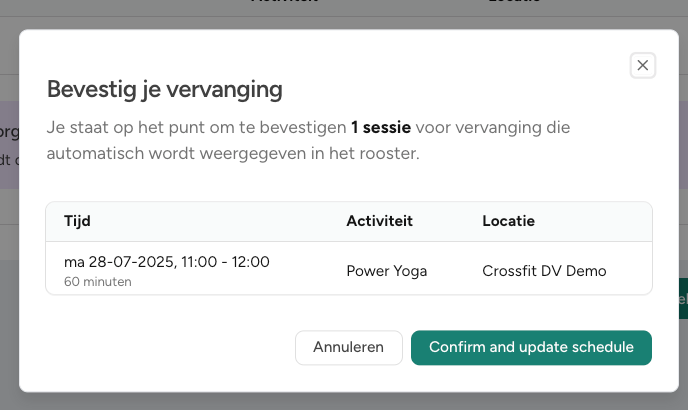Click the bold 1 sessie text
688x410 pixels.
pos(381,127)
